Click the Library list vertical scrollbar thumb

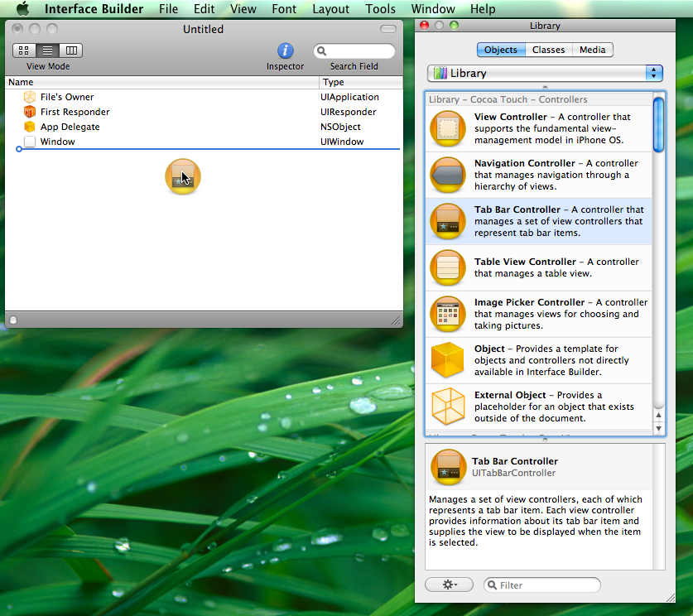[x=658, y=125]
